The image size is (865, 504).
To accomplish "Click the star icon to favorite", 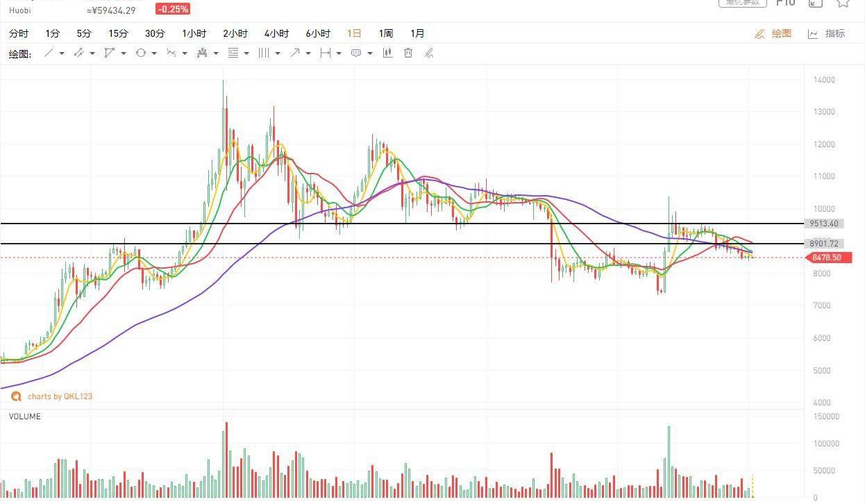I will pos(843,3).
